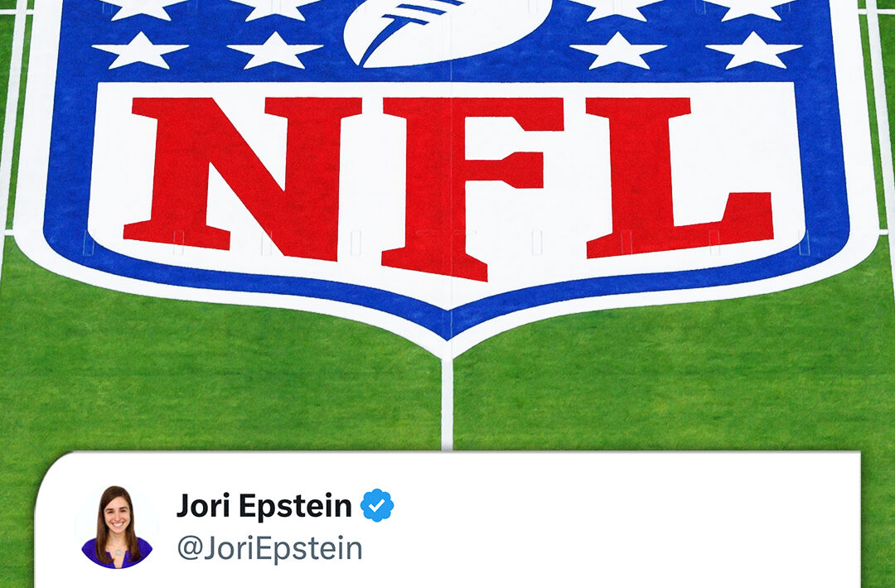The image size is (895, 588).
Task: Click green turf right of the yard line
Action: (x=668, y=388)
